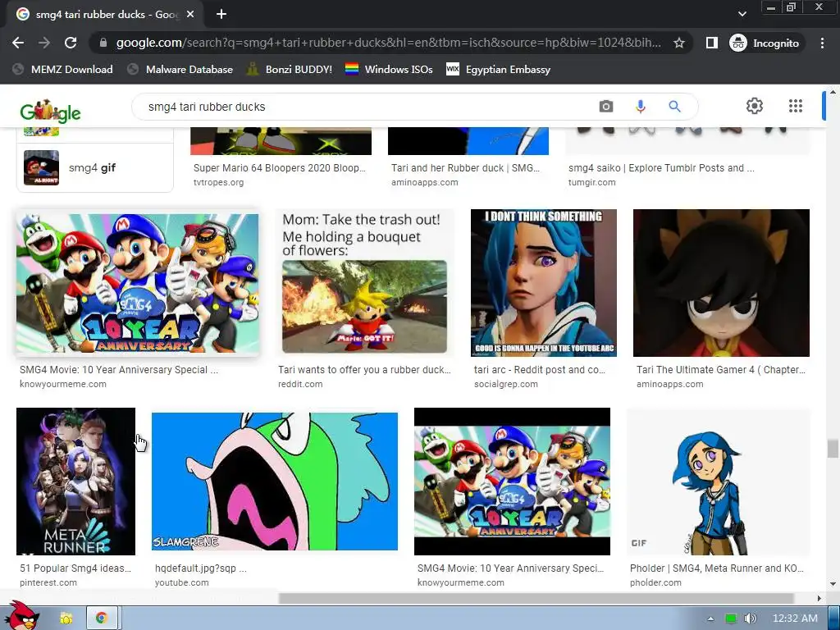
Task: Open Chrome side panel icon
Action: pos(711,43)
